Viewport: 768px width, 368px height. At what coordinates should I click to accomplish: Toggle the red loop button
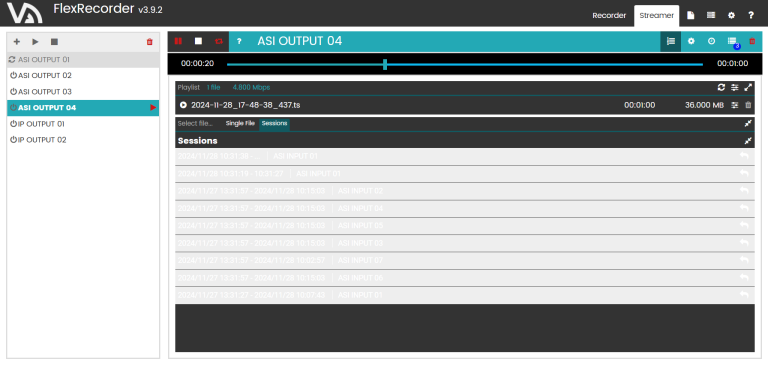click(219, 41)
